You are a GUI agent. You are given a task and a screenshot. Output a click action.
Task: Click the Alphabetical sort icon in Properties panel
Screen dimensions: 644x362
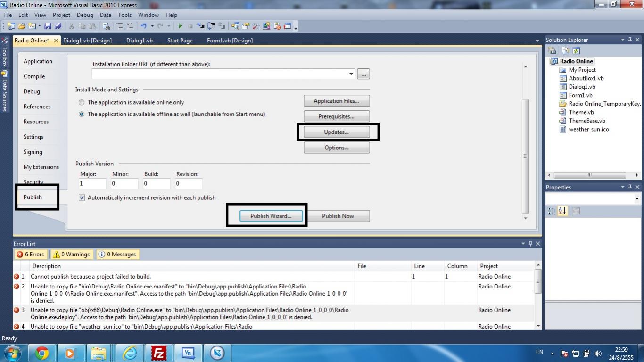tap(562, 211)
